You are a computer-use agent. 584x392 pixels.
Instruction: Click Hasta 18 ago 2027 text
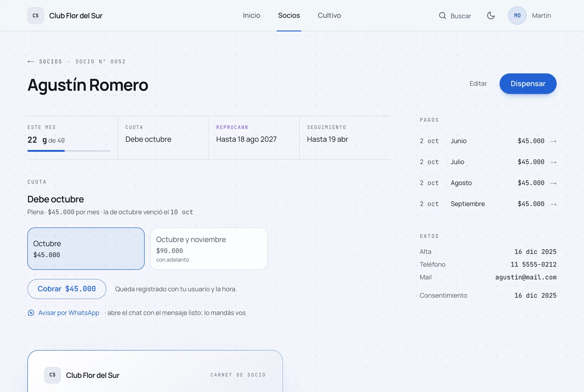246,139
